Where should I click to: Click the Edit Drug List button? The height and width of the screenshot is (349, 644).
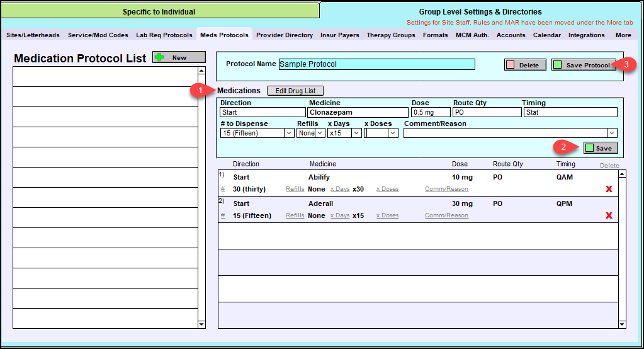[x=295, y=91]
